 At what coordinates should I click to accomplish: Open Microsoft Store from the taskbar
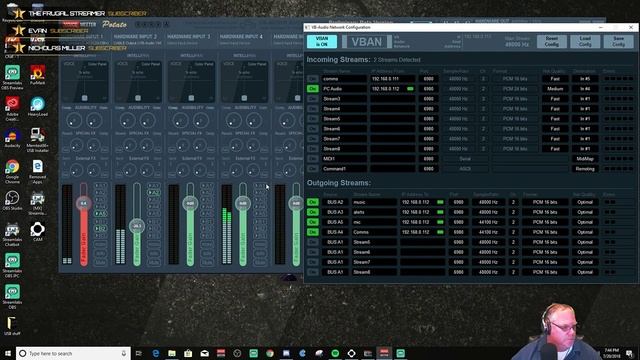(188, 353)
